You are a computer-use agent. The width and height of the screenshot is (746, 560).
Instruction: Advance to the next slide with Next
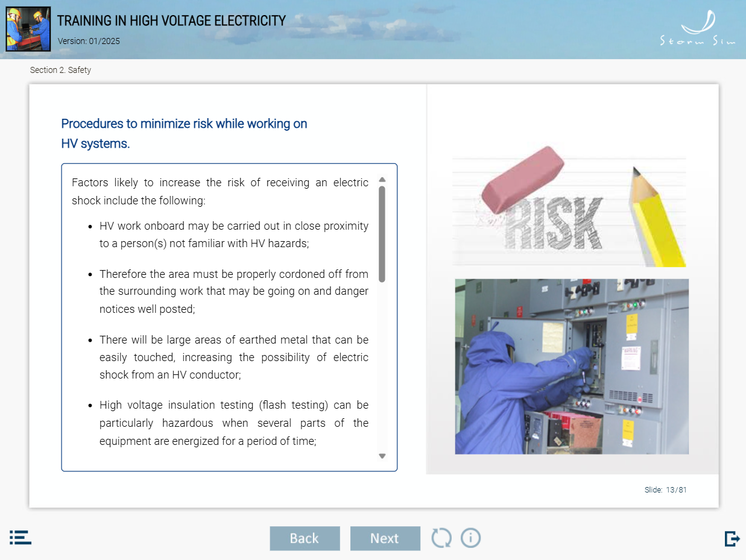385,538
